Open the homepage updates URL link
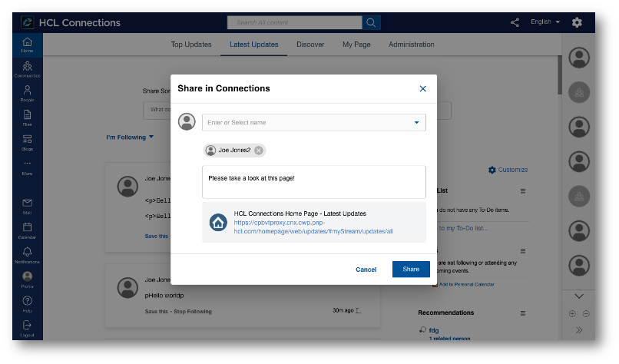Image resolution: width=619 pixels, height=364 pixels. click(313, 227)
